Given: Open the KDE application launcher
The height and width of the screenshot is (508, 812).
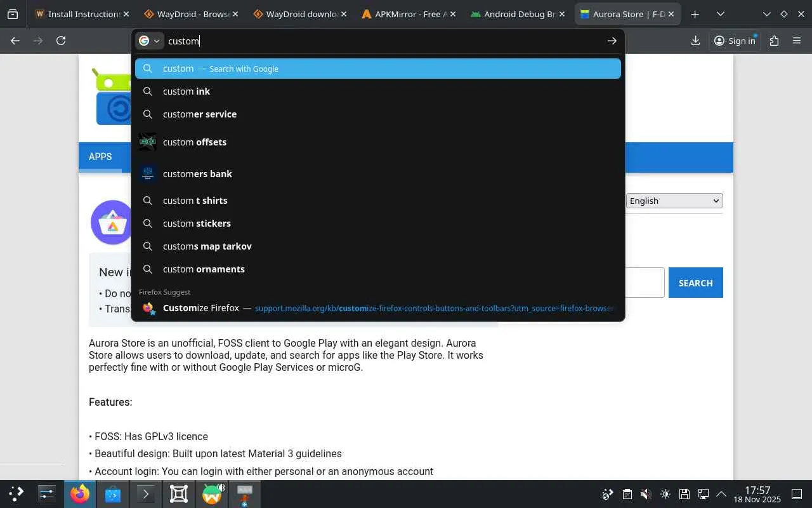Looking at the screenshot, I should [16, 493].
